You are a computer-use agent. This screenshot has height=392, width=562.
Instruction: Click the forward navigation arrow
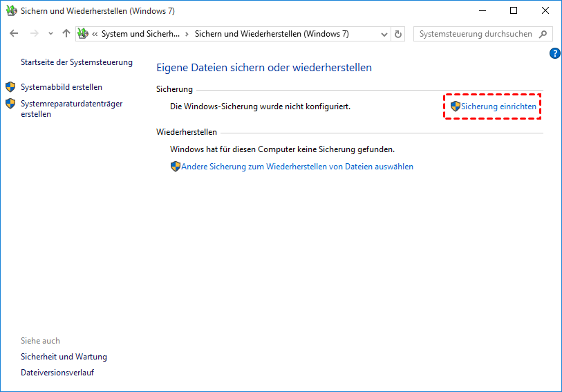point(35,34)
